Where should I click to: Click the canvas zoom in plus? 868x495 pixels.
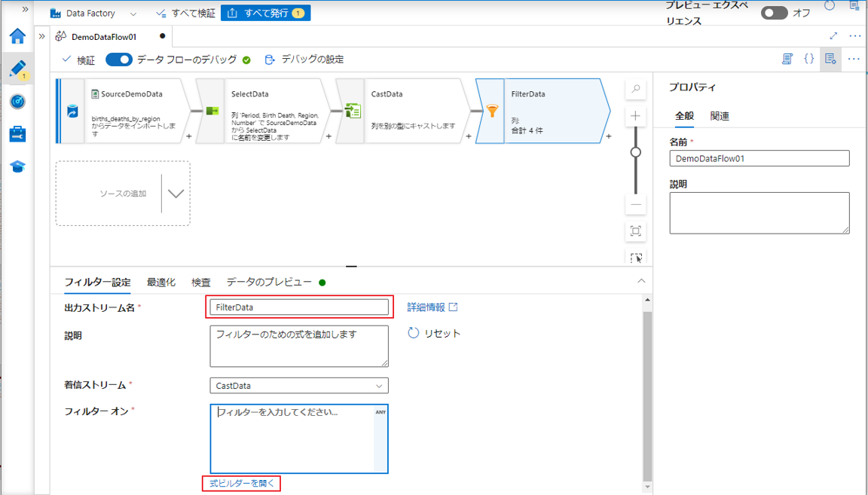(x=635, y=116)
